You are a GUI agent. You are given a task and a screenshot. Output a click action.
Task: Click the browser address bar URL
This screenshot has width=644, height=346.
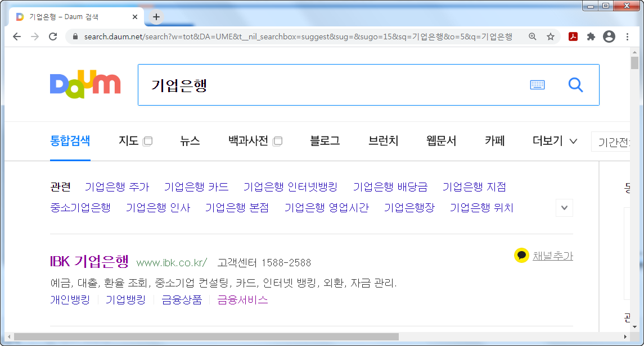[x=298, y=37]
